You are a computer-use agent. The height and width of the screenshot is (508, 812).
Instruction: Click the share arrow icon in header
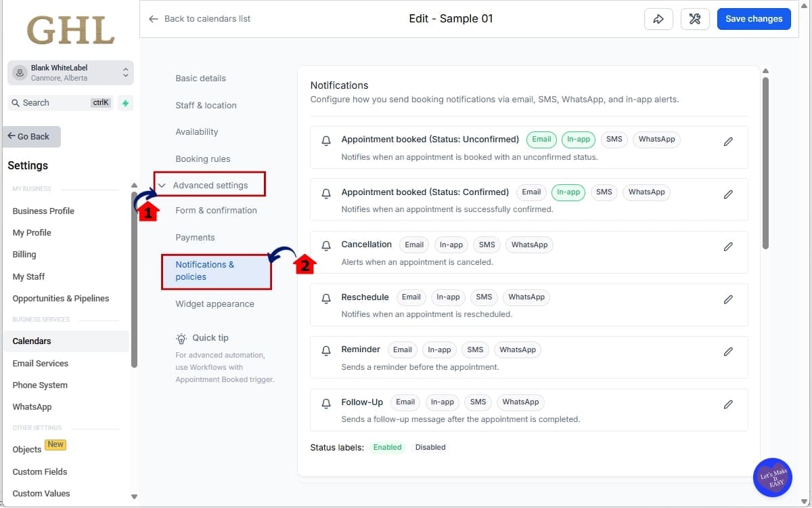658,19
